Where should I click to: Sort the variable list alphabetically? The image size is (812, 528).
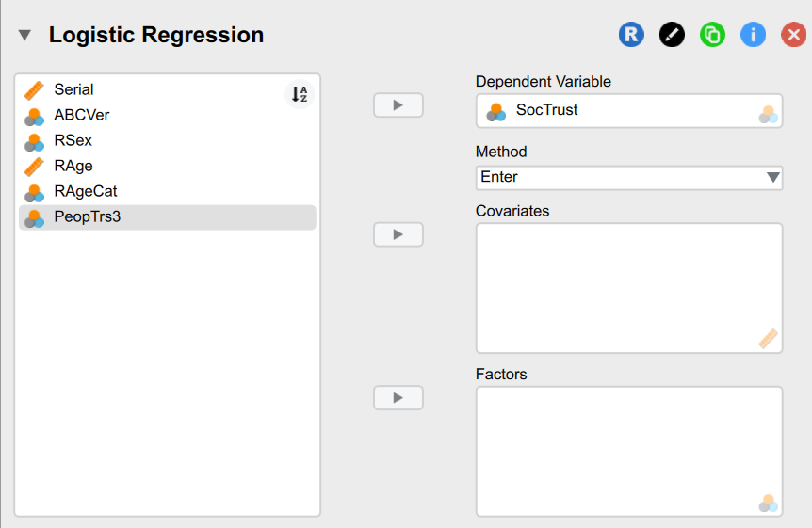pos(300,94)
